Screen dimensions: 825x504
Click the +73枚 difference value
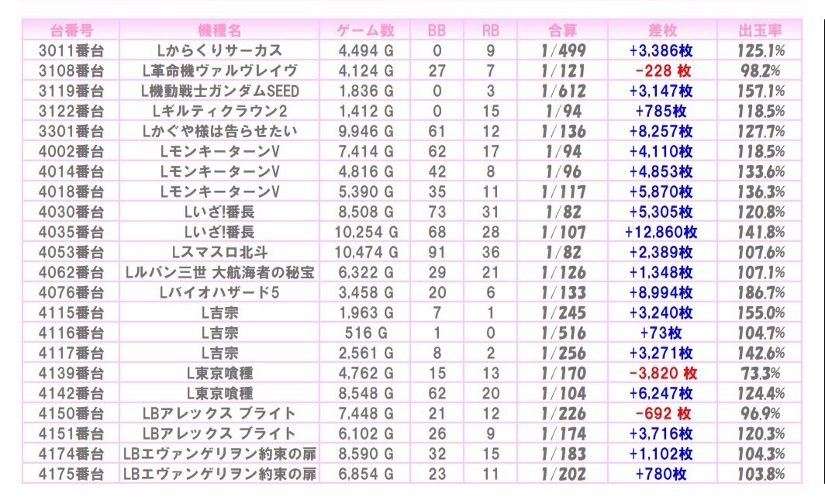(661, 333)
